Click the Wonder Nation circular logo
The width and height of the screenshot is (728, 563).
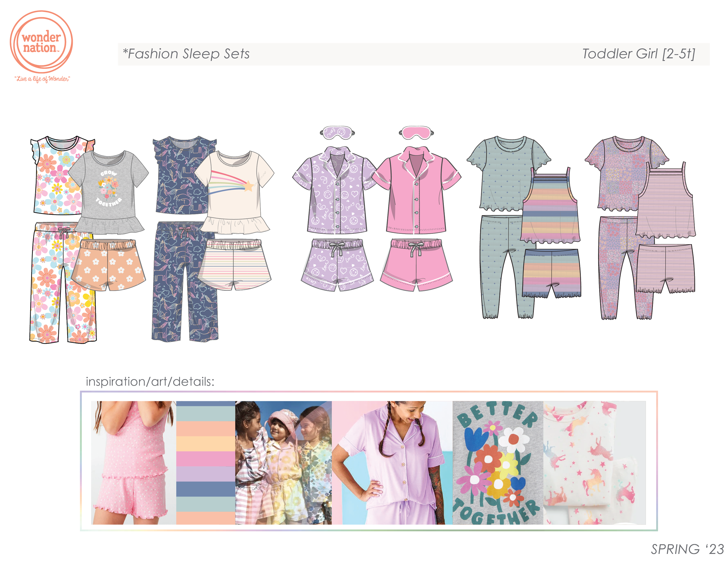pos(41,42)
